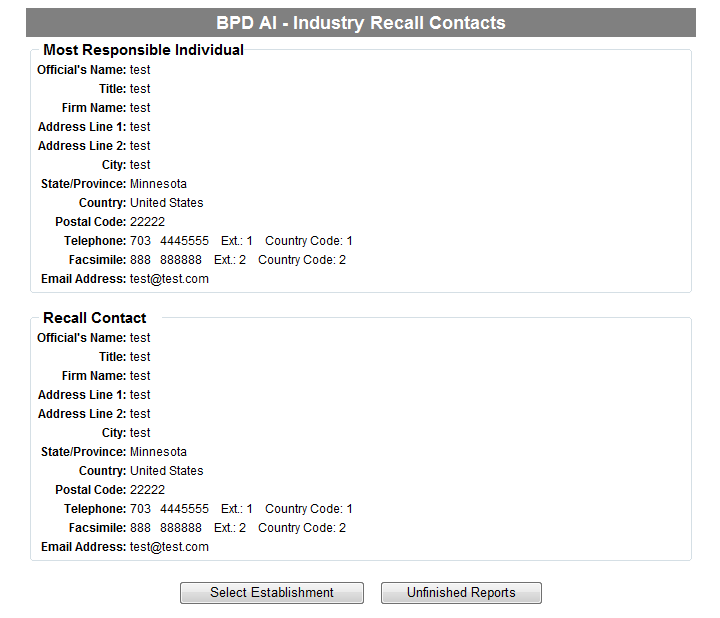720x618 pixels.
Task: Click the Select Establishment button
Action: coord(271,593)
